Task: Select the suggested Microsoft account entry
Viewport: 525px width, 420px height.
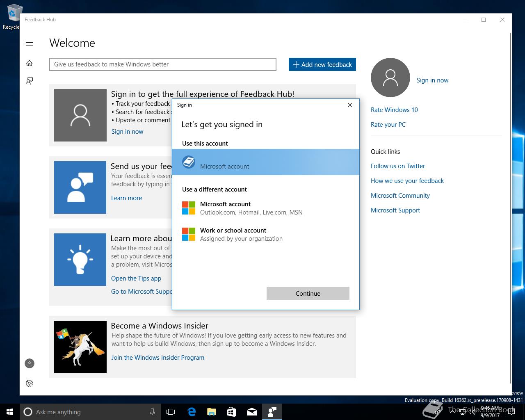Action: point(266,162)
